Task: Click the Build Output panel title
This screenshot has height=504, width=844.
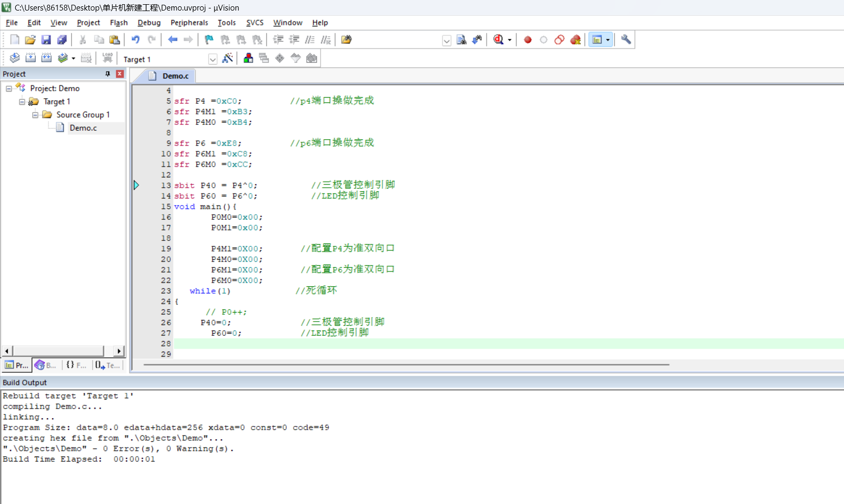Action: click(x=25, y=383)
